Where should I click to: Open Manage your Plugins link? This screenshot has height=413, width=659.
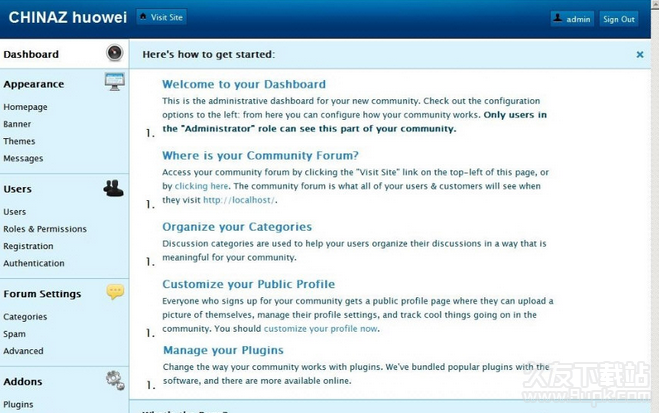pos(223,350)
